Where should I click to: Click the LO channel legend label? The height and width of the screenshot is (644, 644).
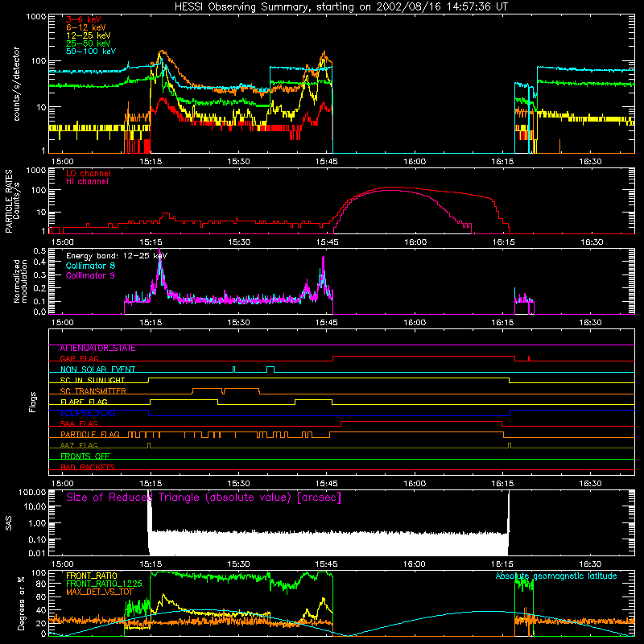(x=89, y=173)
